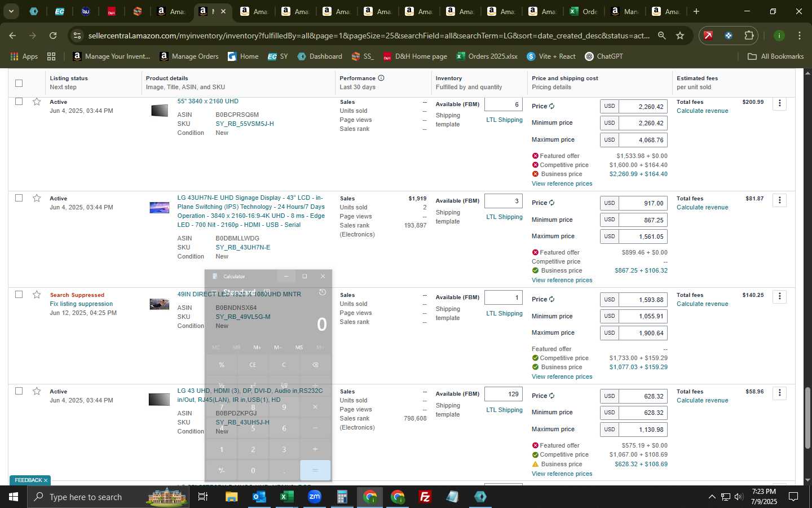
Task: Open Manage Your Inventory bookmark
Action: 112,56
